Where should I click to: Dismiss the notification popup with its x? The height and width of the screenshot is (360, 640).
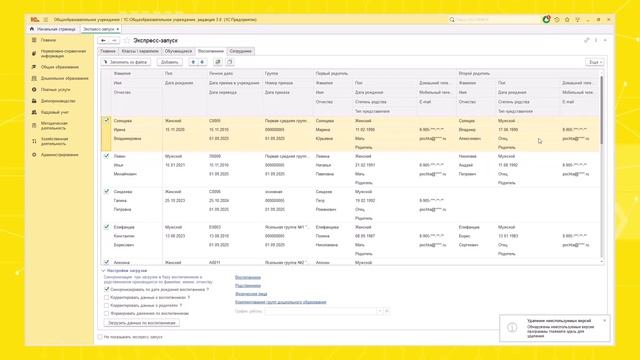[x=604, y=321]
